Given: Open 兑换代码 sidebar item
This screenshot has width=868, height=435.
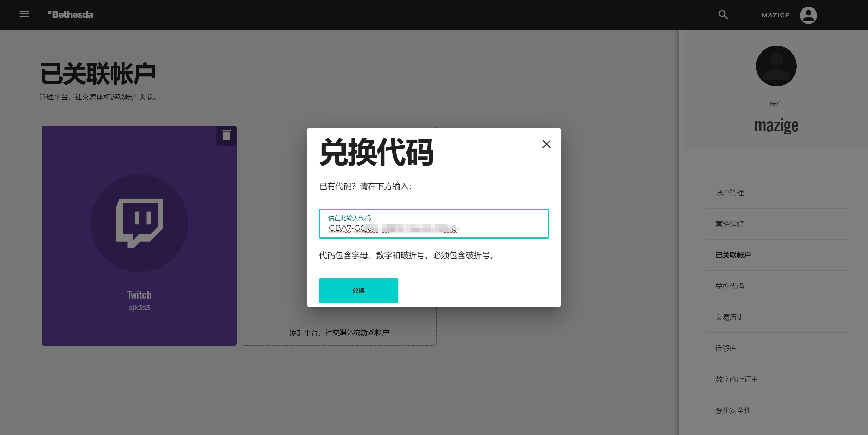Looking at the screenshot, I should pyautogui.click(x=729, y=286).
